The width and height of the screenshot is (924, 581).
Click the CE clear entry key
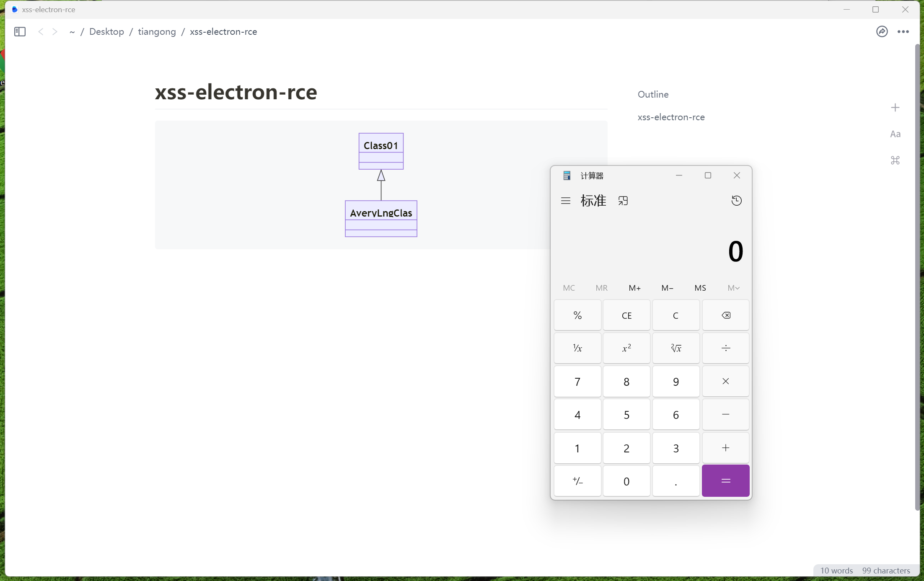(626, 315)
